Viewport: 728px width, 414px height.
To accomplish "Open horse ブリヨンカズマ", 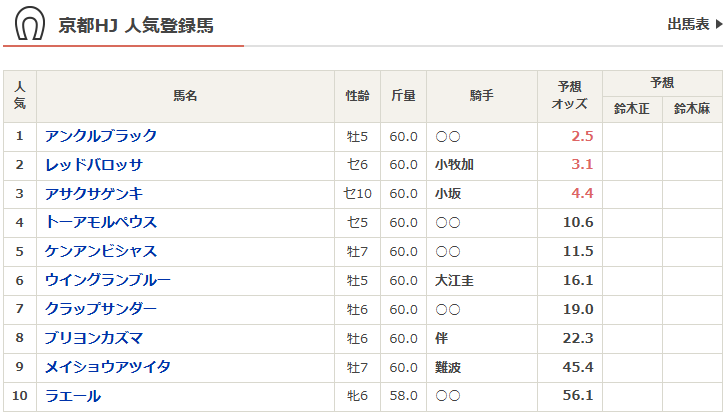I will click(x=94, y=338).
